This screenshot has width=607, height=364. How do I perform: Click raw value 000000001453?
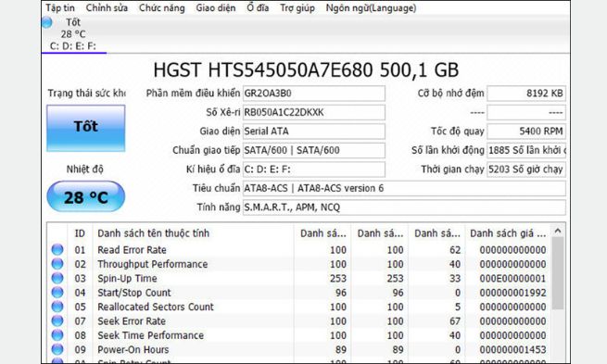[x=512, y=350]
